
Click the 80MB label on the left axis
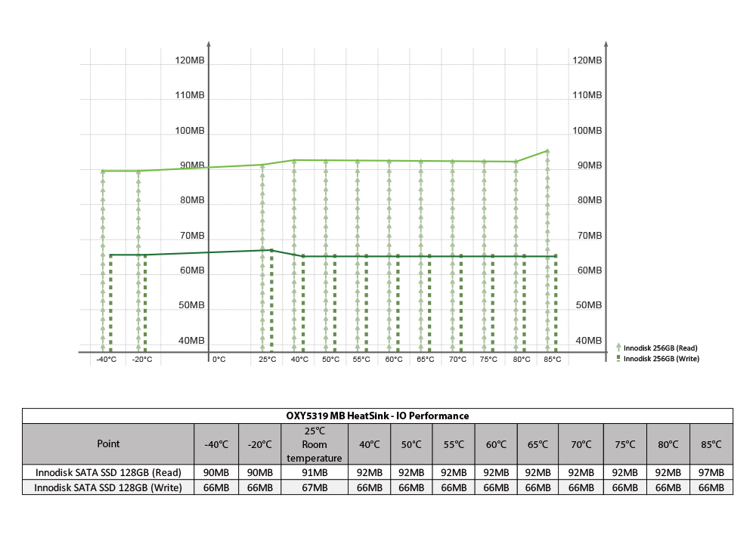click(x=192, y=200)
